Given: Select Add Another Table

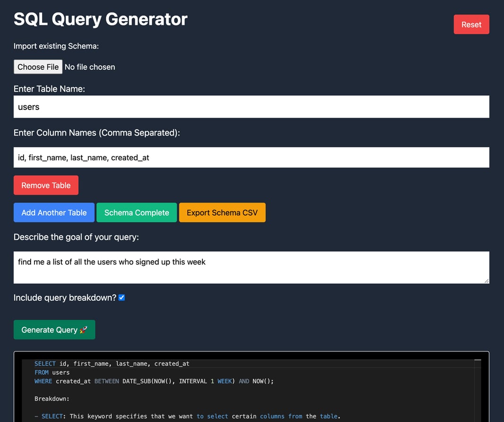Looking at the screenshot, I should 53,212.
